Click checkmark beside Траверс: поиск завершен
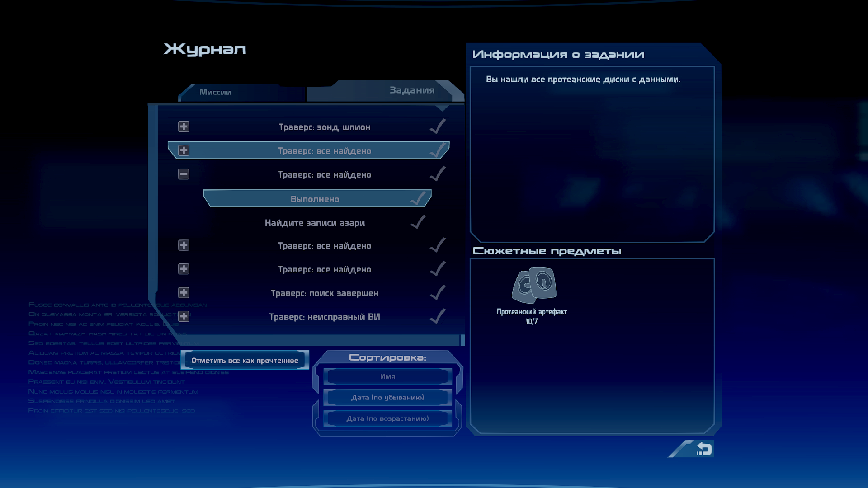The image size is (868, 488). tap(438, 293)
